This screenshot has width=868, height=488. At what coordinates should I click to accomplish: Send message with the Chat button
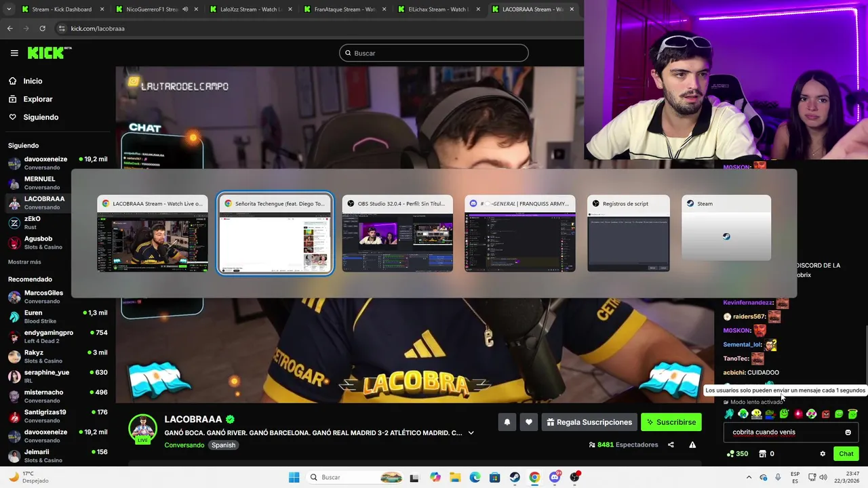[846, 453]
